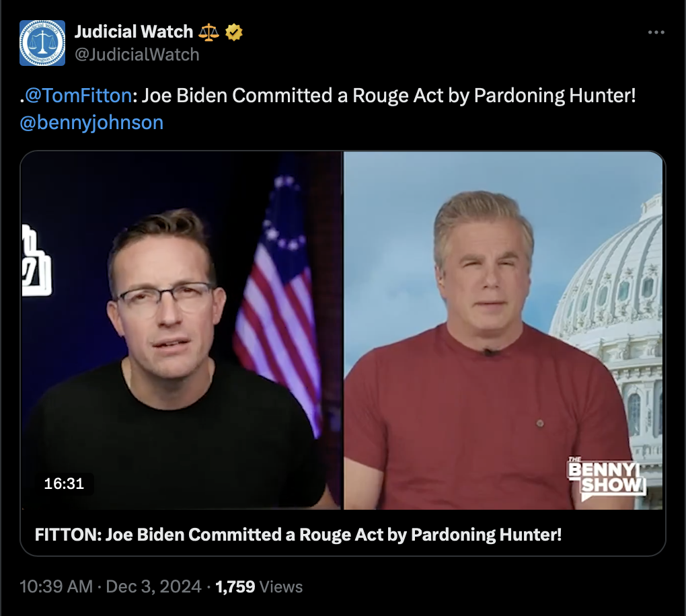Screen dimensions: 686x616
Task: Open the Judicial Watch profile avatar
Action: click(42, 43)
